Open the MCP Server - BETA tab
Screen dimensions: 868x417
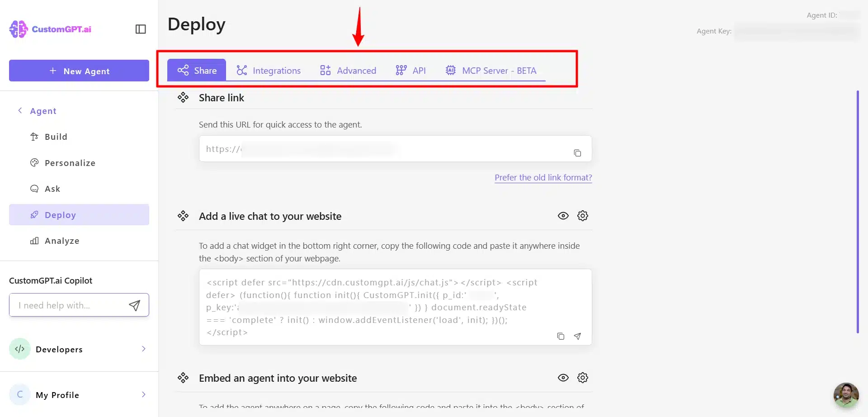tap(491, 70)
